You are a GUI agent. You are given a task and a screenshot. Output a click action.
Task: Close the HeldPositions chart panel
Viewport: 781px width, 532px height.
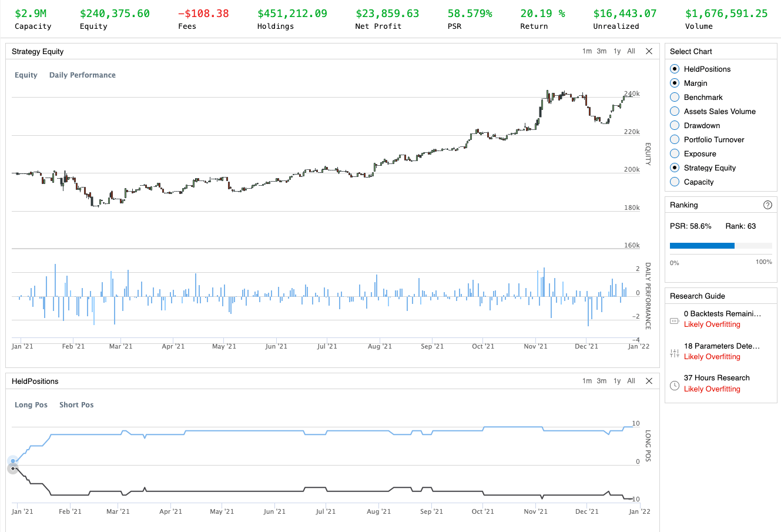click(x=649, y=381)
